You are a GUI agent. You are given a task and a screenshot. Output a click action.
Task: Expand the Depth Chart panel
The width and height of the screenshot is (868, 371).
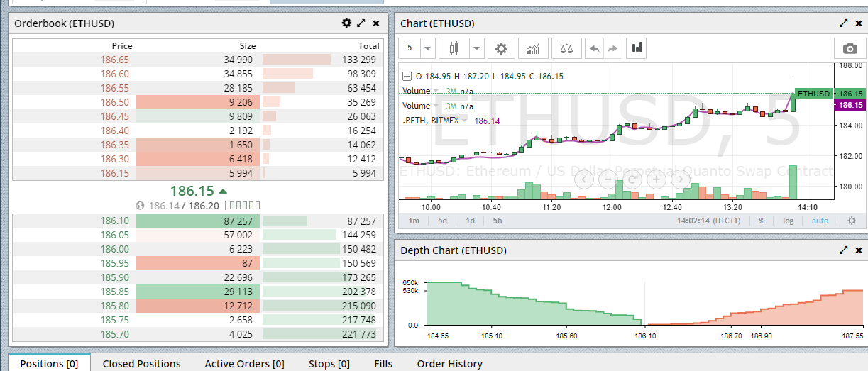(843, 250)
